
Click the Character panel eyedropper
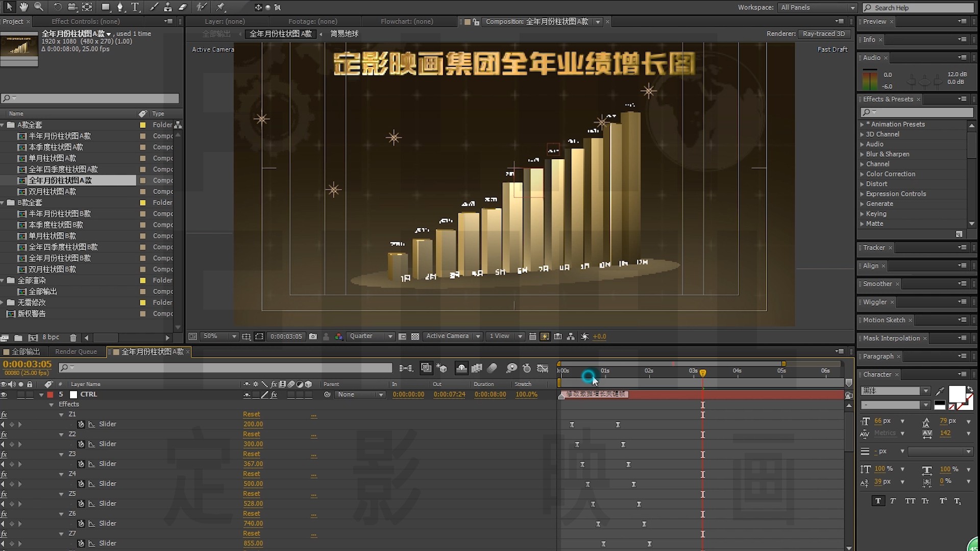pos(940,391)
